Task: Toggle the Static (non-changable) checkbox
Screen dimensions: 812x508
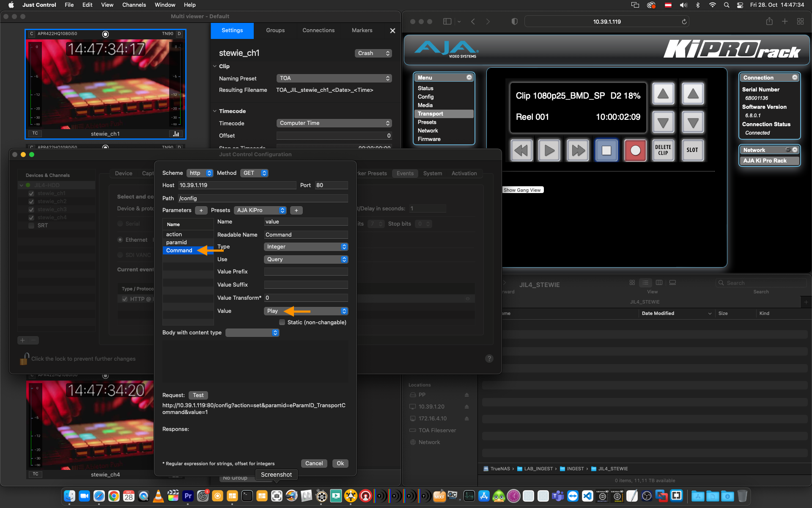Action: (x=282, y=322)
